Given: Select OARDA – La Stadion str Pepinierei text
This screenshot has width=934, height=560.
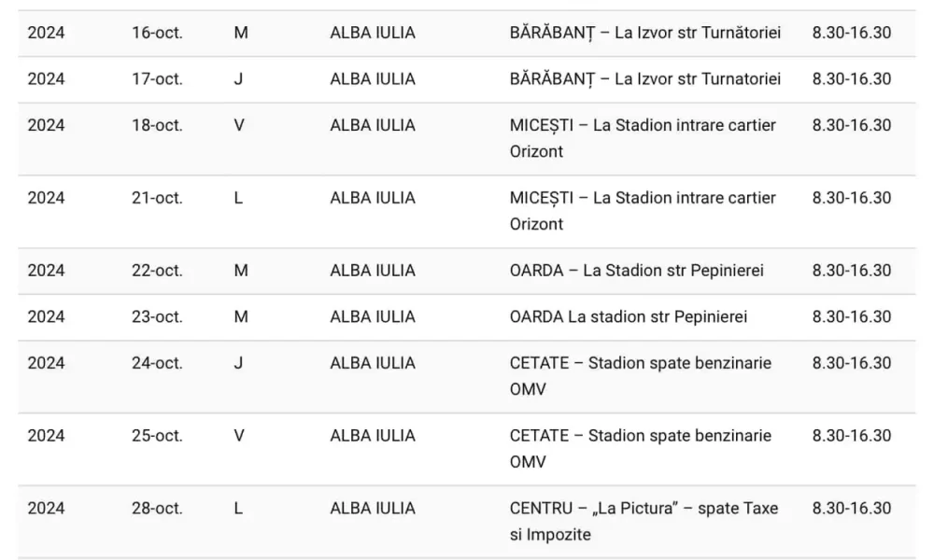Looking at the screenshot, I should (637, 271).
